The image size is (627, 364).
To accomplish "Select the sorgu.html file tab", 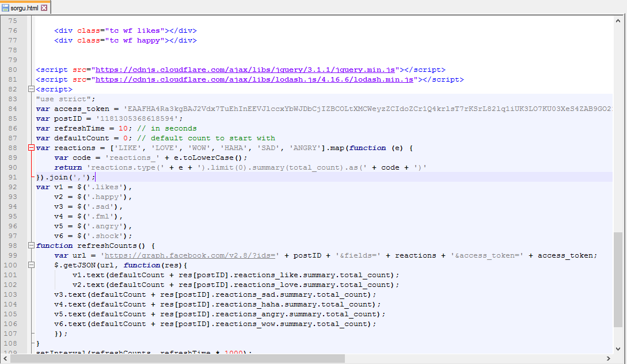I will tap(24, 8).
